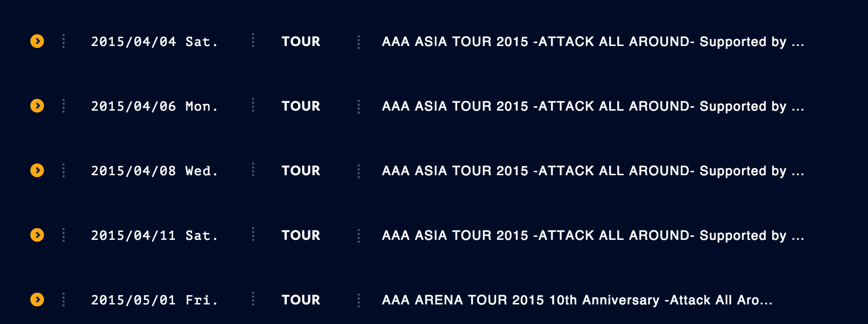Select the 2015/04/11 Sat. date entry
Viewport: 868px width, 324px height.
coord(154,235)
